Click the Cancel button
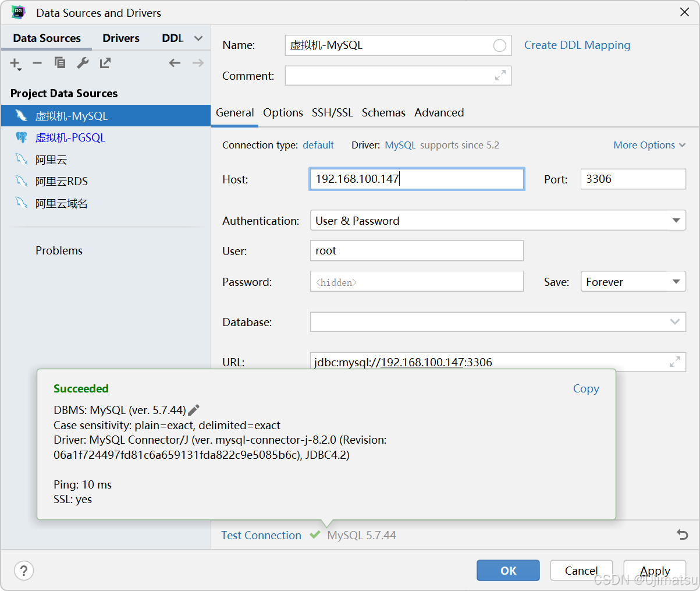Viewport: 700px width, 591px height. (x=581, y=571)
